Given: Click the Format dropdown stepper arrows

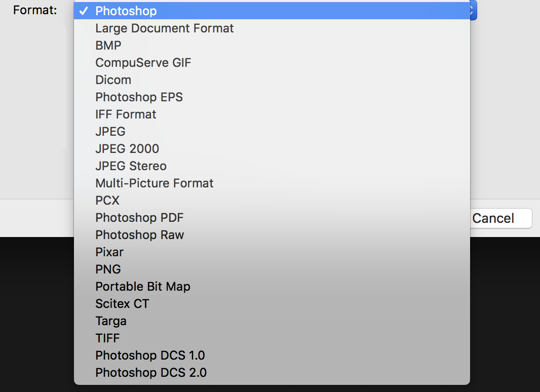Looking at the screenshot, I should 472,11.
